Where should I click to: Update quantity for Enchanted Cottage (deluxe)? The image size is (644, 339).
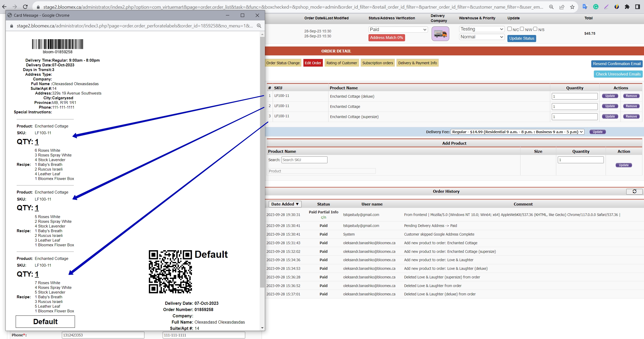(x=610, y=96)
